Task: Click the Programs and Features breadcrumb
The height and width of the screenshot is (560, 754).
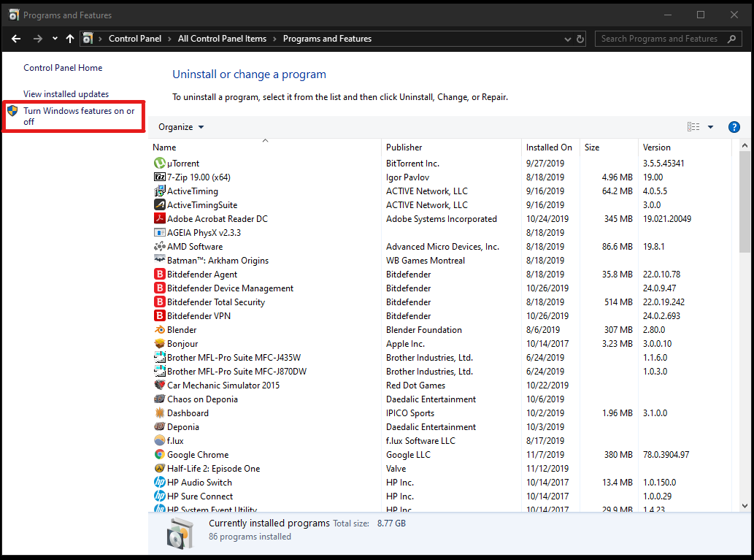Action: click(328, 39)
